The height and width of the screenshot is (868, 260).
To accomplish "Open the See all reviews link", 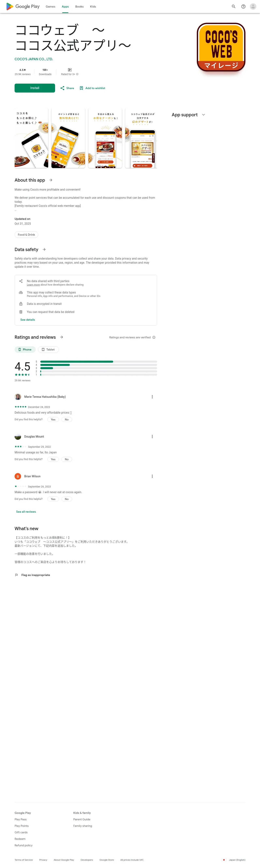I will click(26, 511).
